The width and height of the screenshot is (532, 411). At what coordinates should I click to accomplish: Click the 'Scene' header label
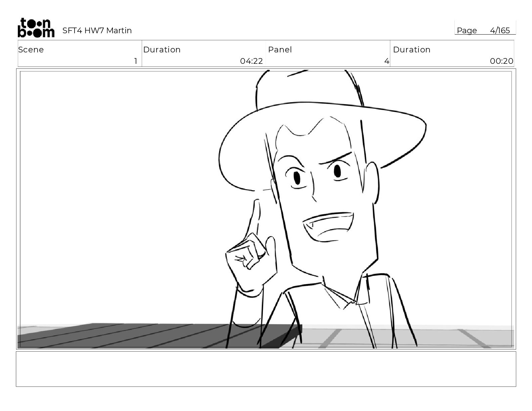tap(31, 50)
